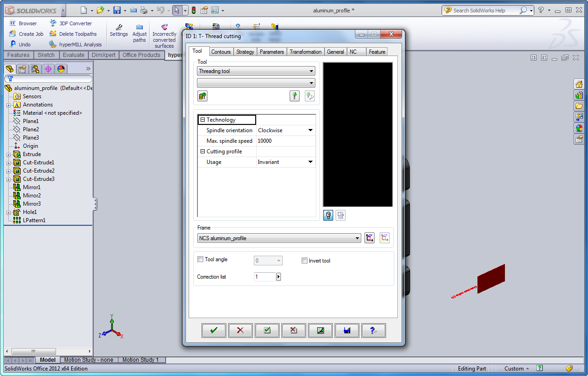588x376 pixels.
Task: Switch to the Parameters tab
Action: [x=272, y=52]
